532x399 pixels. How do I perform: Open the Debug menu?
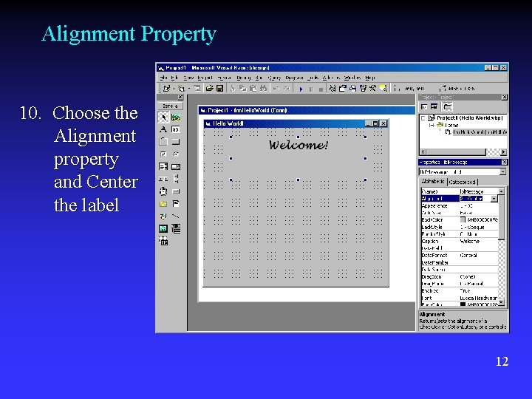coord(244,78)
